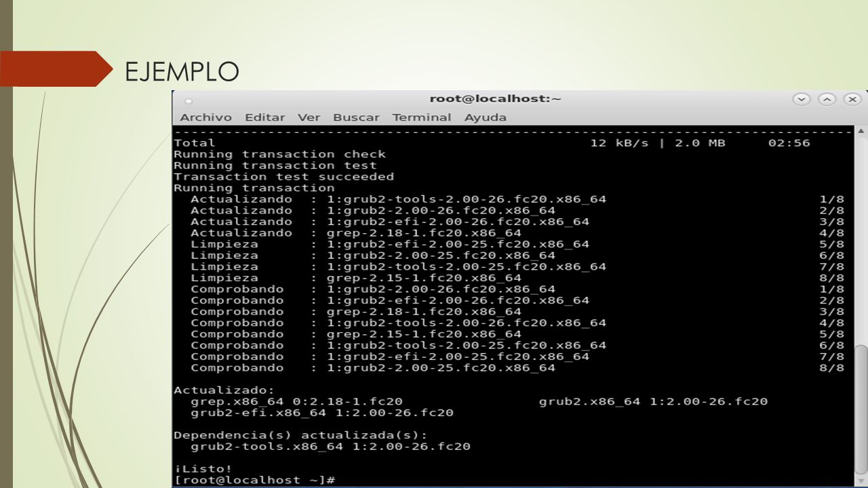Image resolution: width=868 pixels, height=488 pixels.
Task: Open the Archivo menu
Action: pyautogui.click(x=205, y=117)
